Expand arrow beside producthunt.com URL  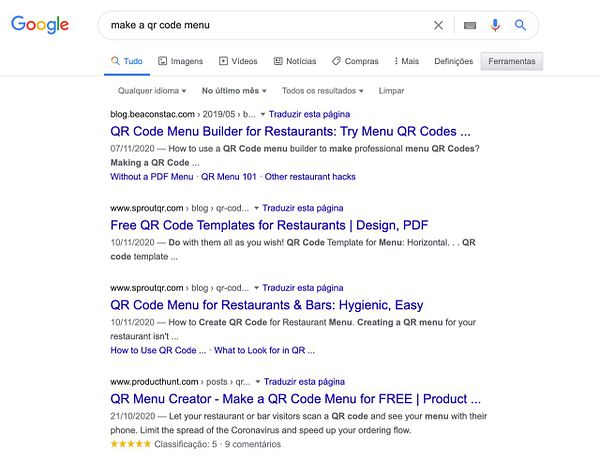point(258,381)
